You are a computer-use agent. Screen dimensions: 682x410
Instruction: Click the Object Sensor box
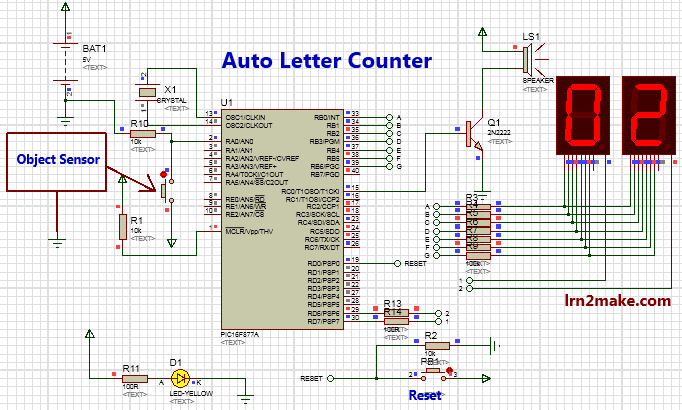57,162
